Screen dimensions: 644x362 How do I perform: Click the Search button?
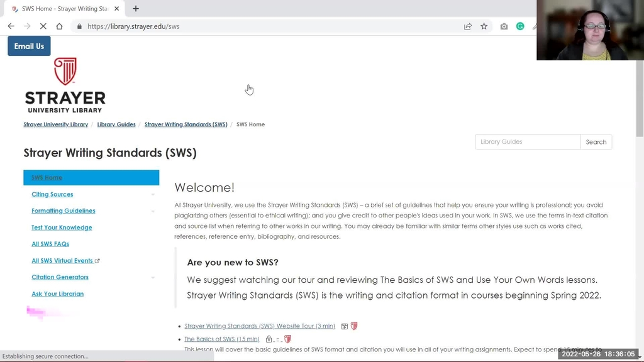596,142
